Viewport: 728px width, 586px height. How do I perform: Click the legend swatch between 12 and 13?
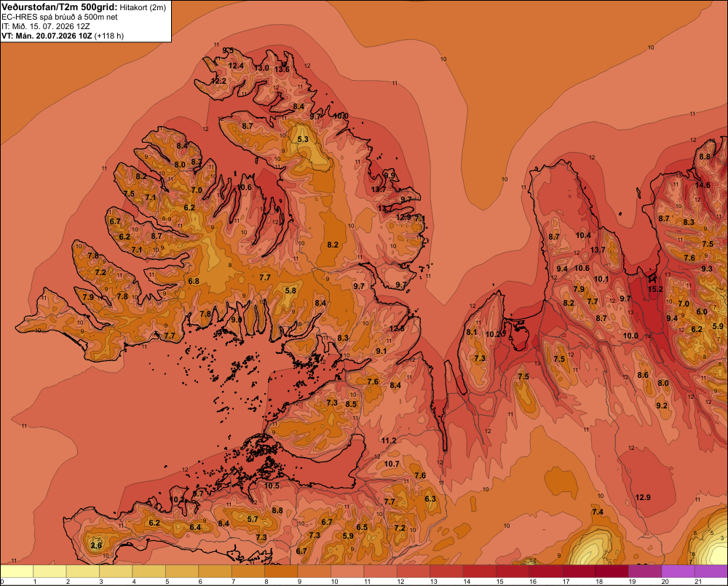click(x=414, y=571)
